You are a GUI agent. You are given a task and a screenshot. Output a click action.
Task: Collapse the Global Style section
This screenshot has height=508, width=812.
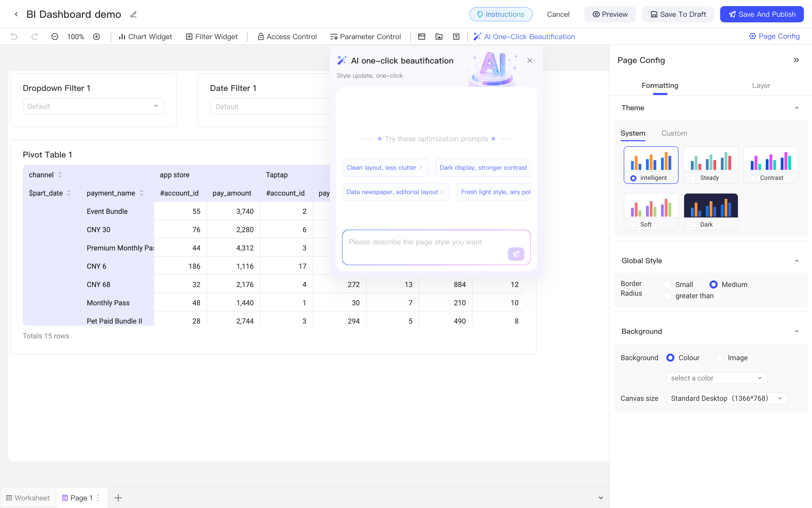[x=797, y=261]
